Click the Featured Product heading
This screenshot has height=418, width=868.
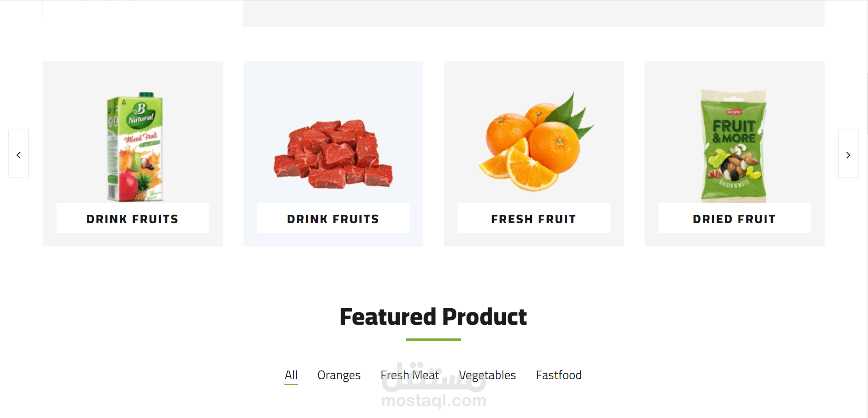click(x=433, y=316)
